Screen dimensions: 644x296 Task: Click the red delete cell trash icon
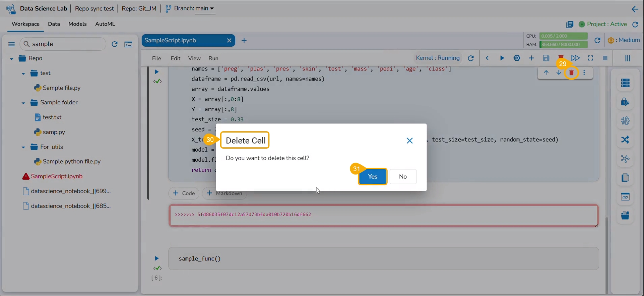coord(571,73)
